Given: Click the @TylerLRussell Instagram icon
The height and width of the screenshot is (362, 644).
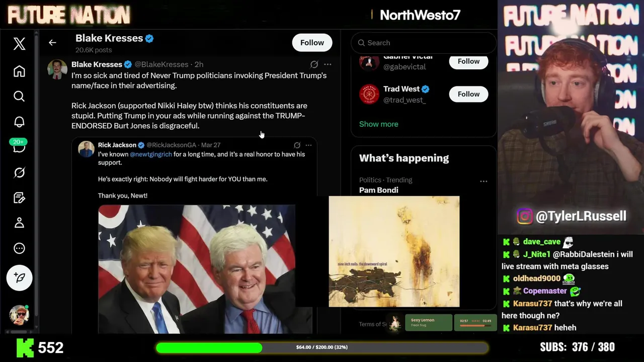Looking at the screenshot, I should tap(524, 216).
